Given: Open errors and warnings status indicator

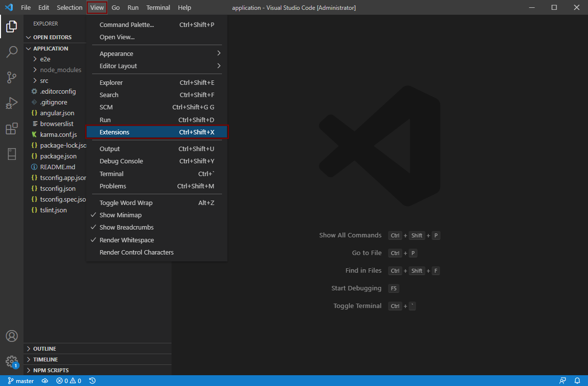Looking at the screenshot, I should [x=69, y=381].
